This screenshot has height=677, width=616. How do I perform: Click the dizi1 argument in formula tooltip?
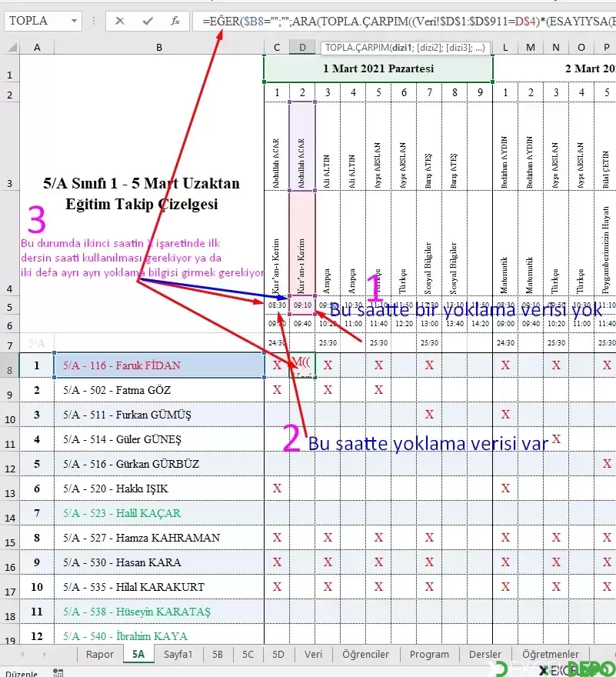tap(401, 48)
